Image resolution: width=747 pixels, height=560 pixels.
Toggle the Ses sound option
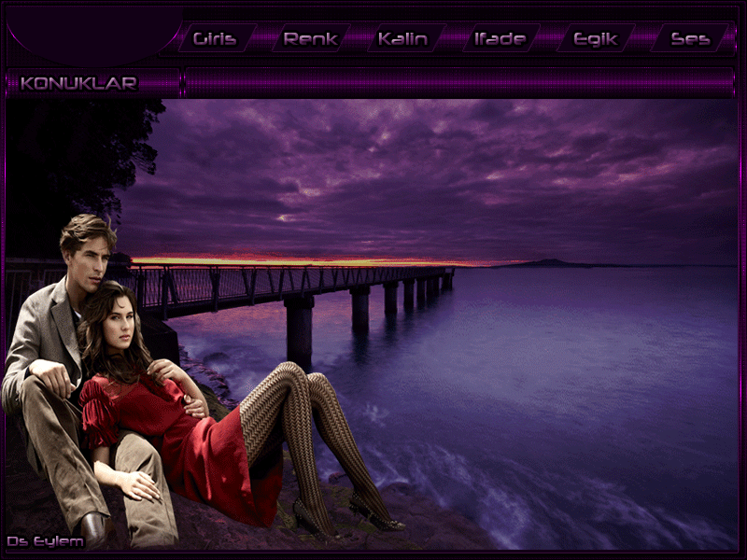(x=690, y=39)
